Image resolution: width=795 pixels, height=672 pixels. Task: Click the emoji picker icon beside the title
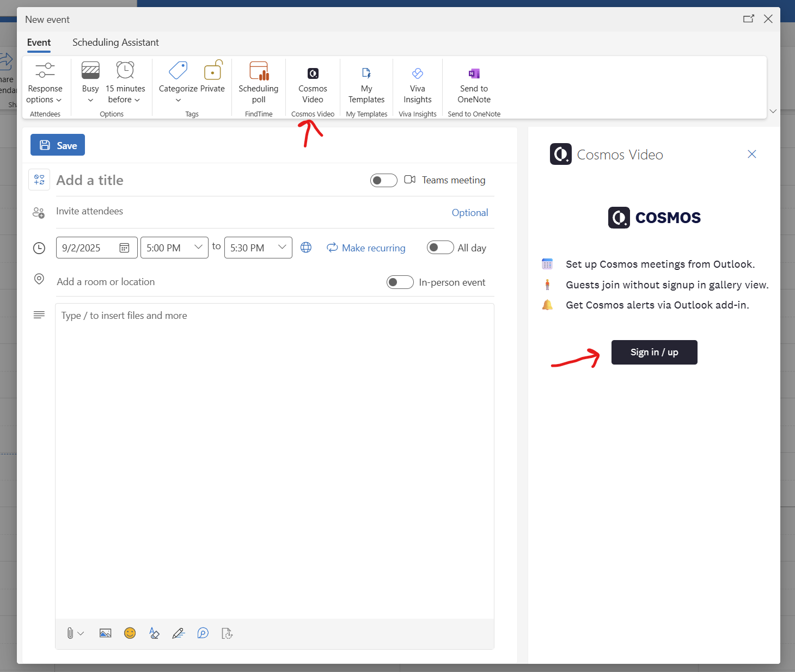[x=39, y=180]
